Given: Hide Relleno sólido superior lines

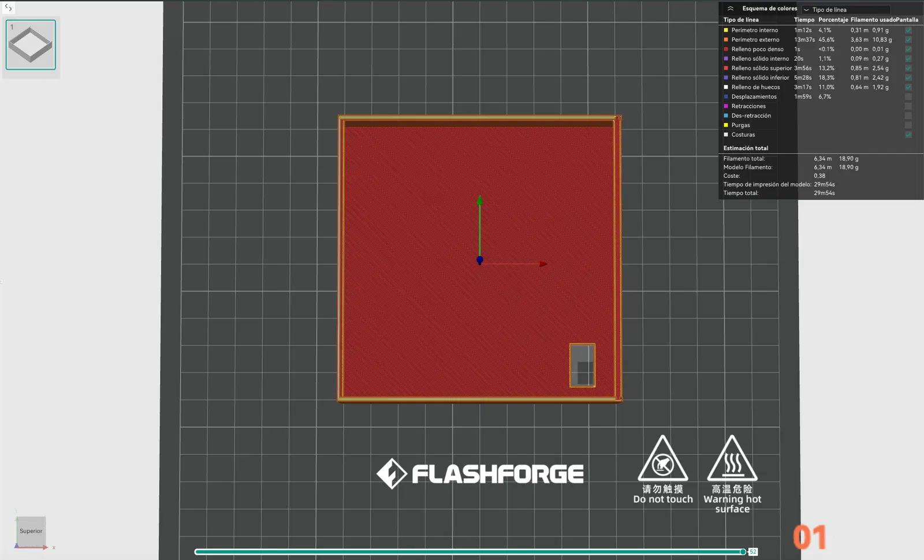Looking at the screenshot, I should click(908, 68).
